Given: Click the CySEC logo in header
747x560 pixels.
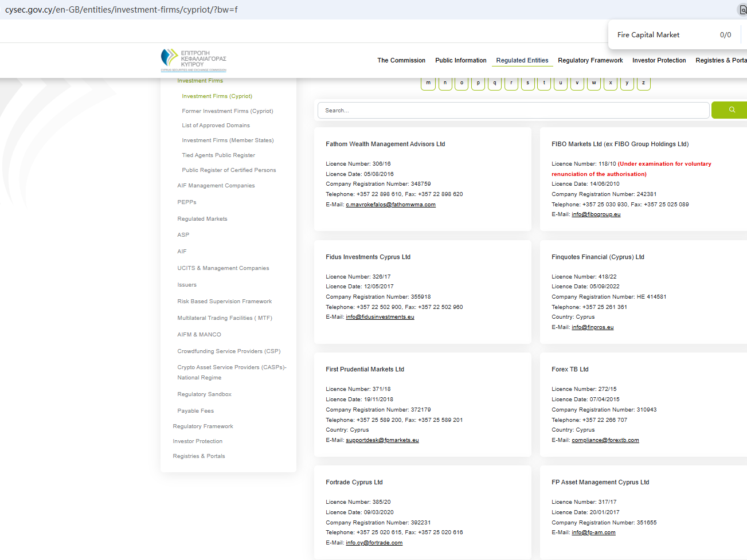Looking at the screenshot, I should [x=194, y=60].
